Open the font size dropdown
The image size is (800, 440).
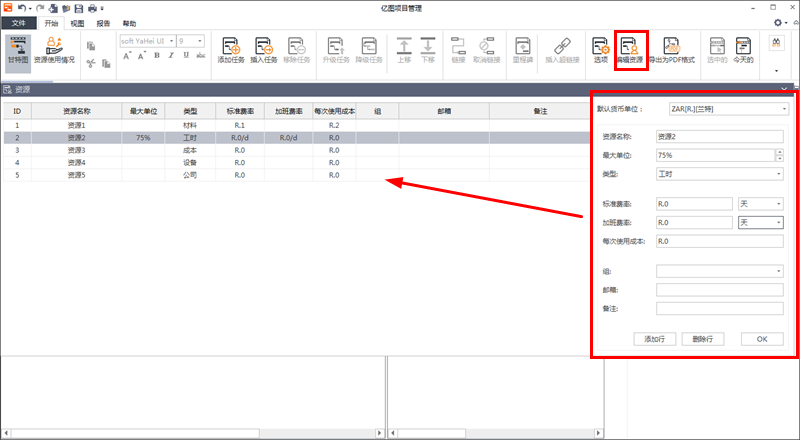click(199, 41)
